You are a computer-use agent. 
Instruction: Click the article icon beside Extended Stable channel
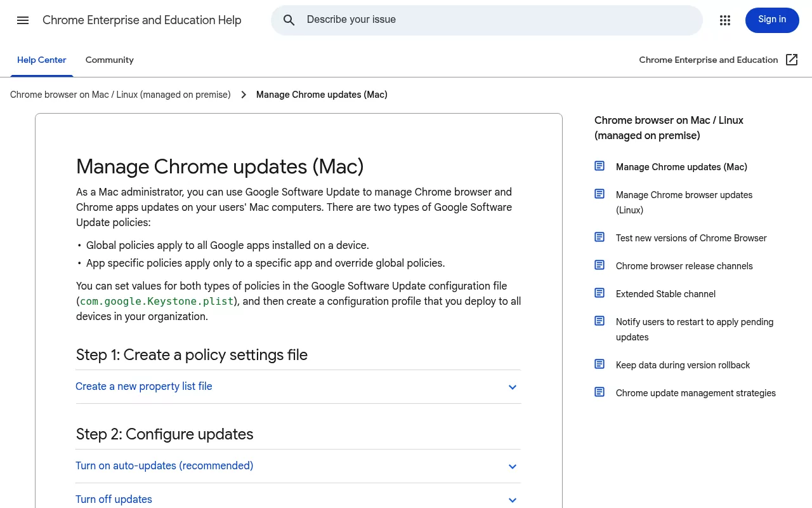[x=599, y=293]
